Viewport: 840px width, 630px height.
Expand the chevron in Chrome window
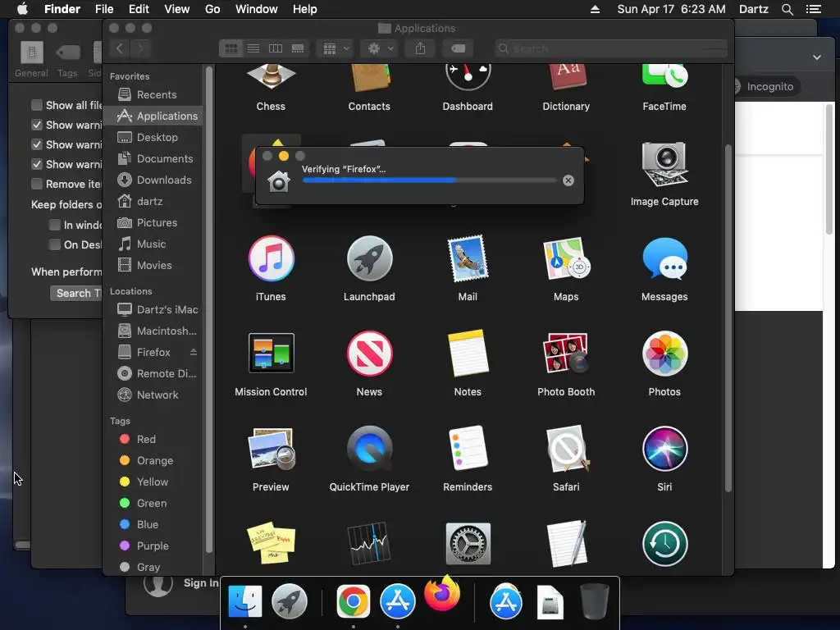(x=817, y=57)
